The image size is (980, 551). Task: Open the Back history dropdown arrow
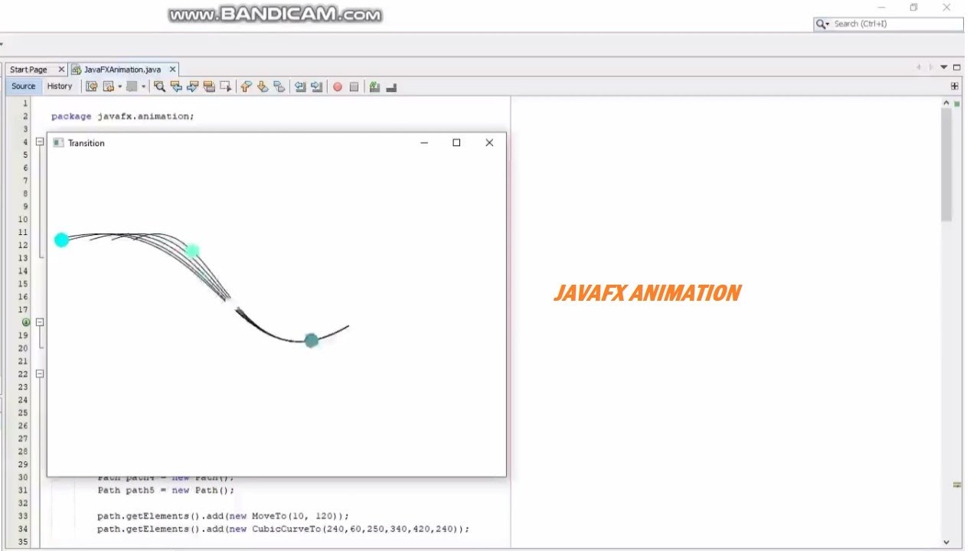click(x=119, y=86)
